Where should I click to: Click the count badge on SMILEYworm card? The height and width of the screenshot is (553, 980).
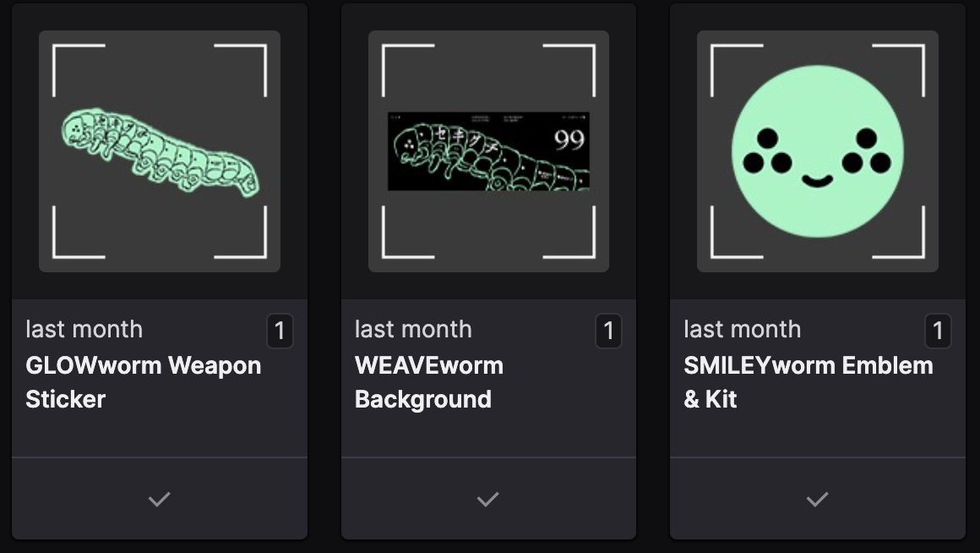pos(937,331)
